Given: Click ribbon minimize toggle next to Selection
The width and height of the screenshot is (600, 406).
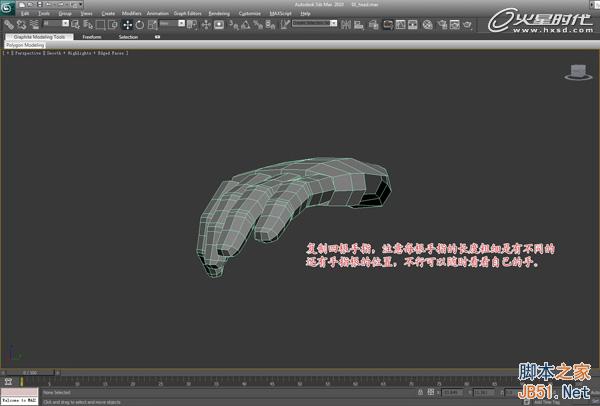Looking at the screenshot, I should coord(157,37).
